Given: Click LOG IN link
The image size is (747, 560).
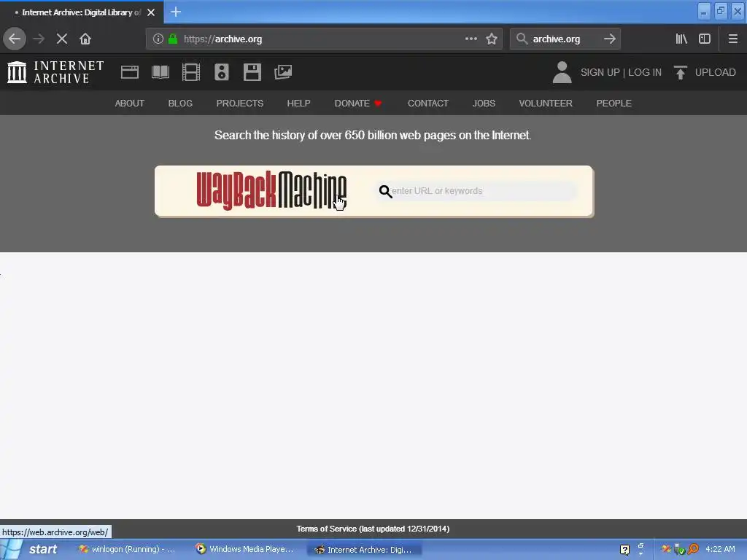Looking at the screenshot, I should (645, 72).
